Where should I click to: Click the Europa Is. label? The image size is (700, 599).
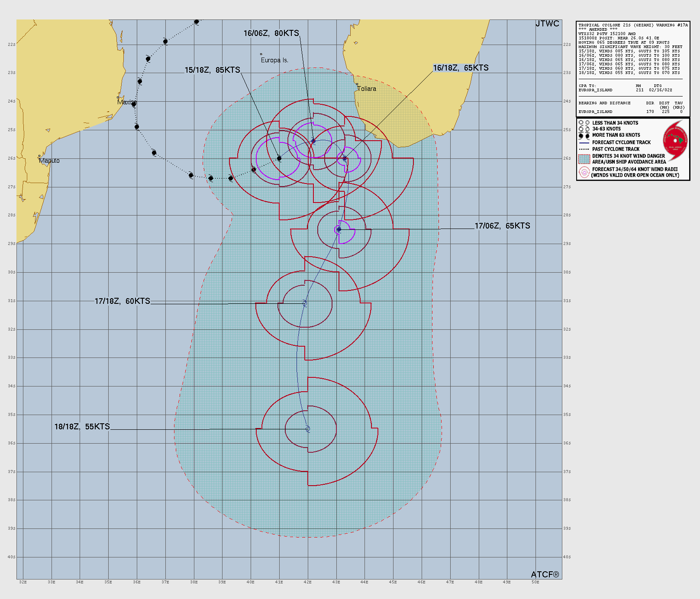pyautogui.click(x=274, y=60)
